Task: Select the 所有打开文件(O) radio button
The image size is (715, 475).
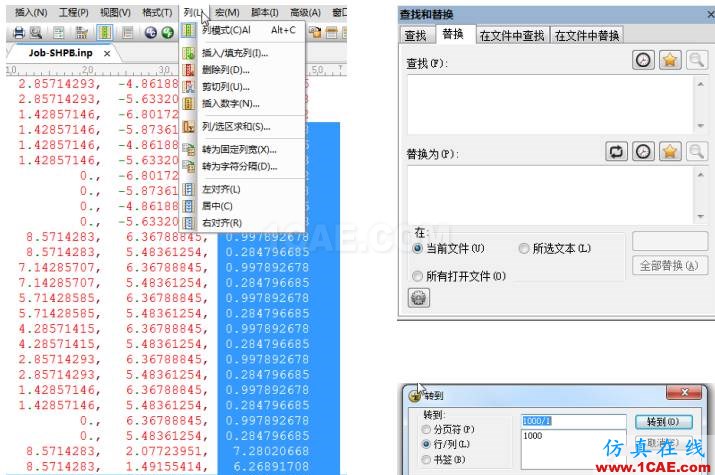Action: [x=417, y=276]
